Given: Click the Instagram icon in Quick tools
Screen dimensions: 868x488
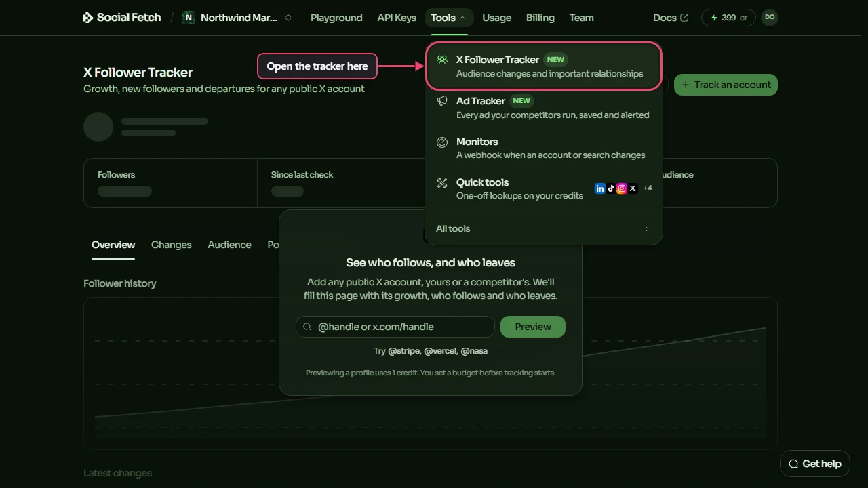Looking at the screenshot, I should tap(622, 188).
